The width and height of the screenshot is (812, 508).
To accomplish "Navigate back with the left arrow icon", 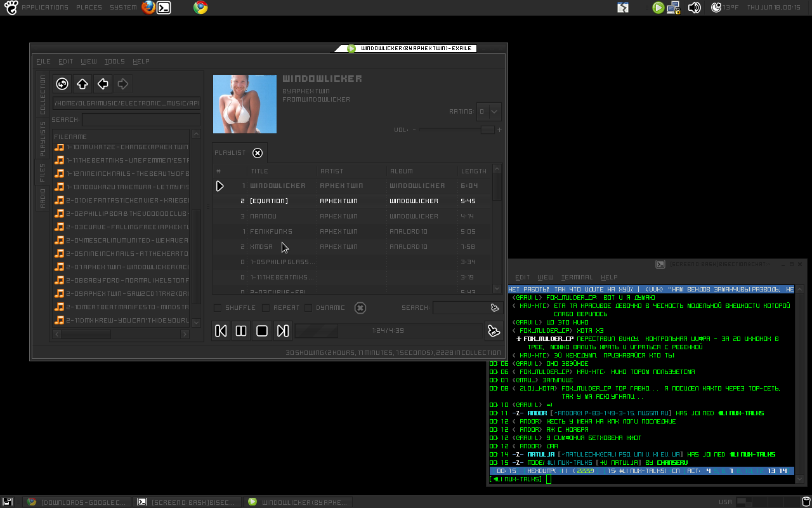I will click(103, 84).
